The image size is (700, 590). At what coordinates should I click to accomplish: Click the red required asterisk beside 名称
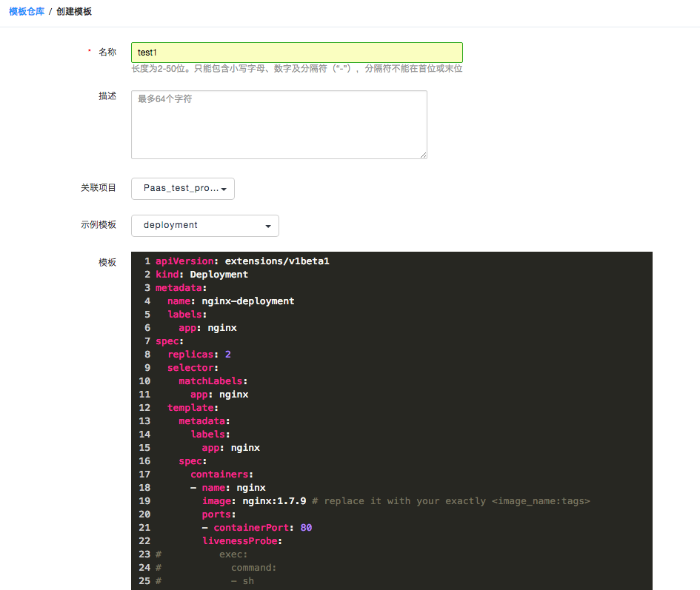coord(91,49)
